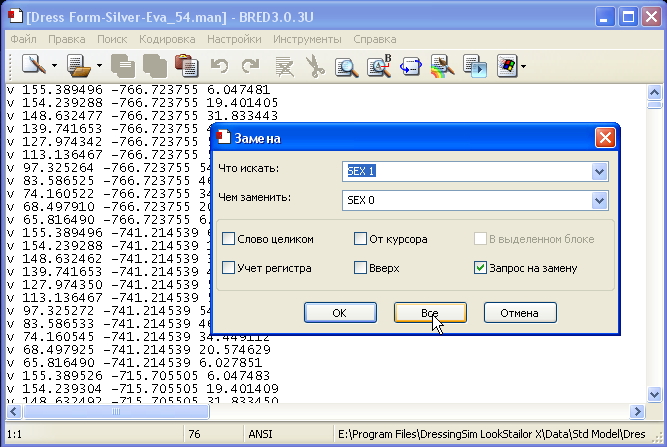
Task: Click the 76 value in status bar
Action: point(194,434)
